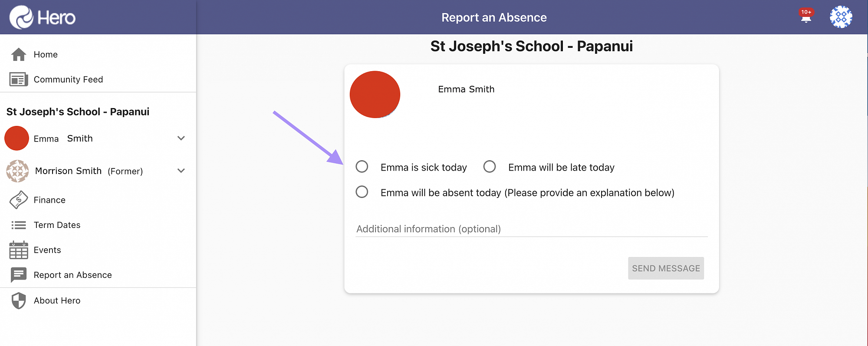Click the Additional information text field

point(531,229)
